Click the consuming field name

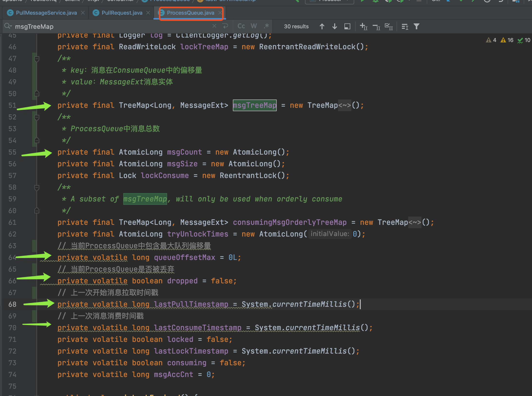click(187, 363)
